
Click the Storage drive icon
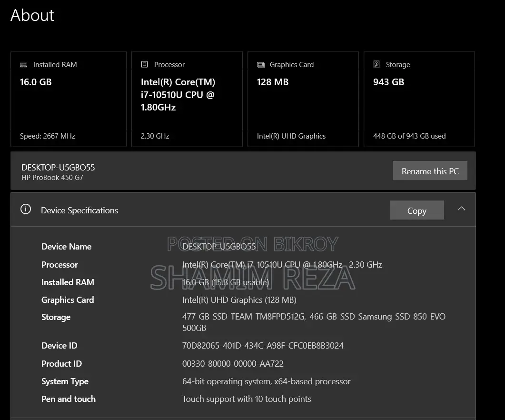(x=376, y=64)
